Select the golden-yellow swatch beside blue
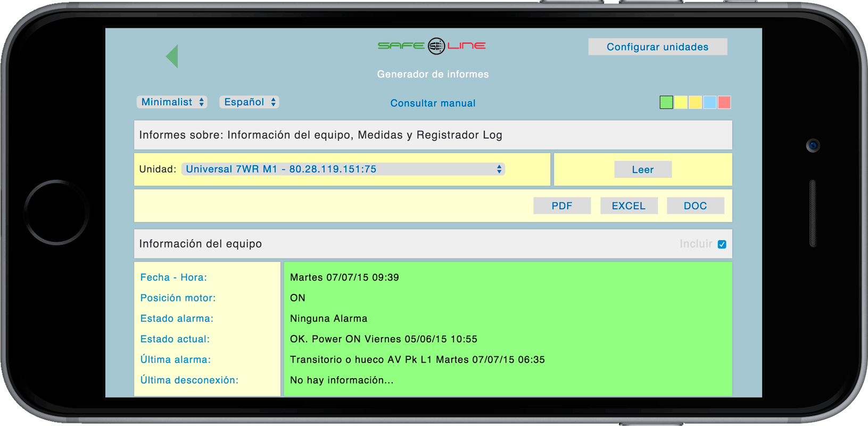The image size is (868, 426). click(695, 102)
